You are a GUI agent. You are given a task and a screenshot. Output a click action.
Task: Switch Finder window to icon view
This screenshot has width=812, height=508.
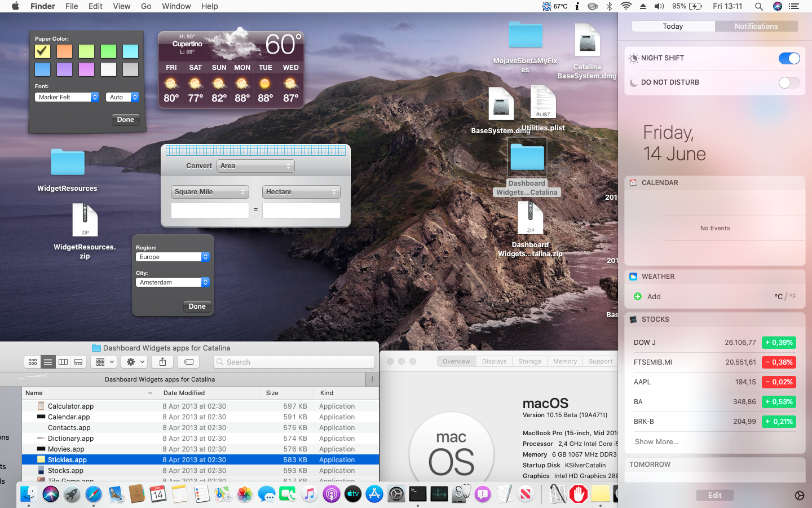pos(33,362)
